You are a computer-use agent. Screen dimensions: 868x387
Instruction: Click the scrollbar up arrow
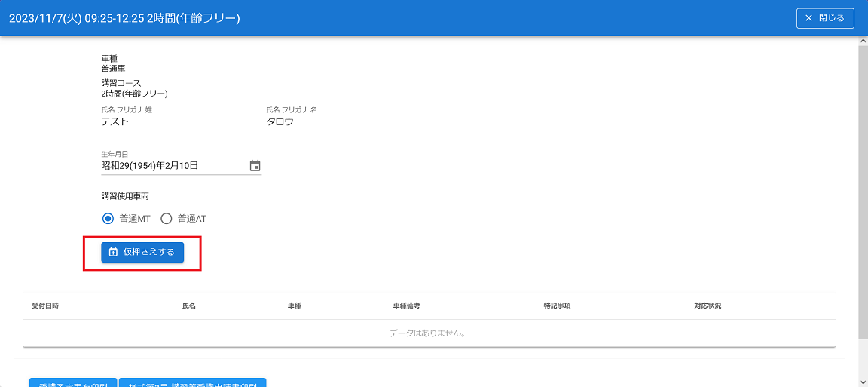pos(863,41)
